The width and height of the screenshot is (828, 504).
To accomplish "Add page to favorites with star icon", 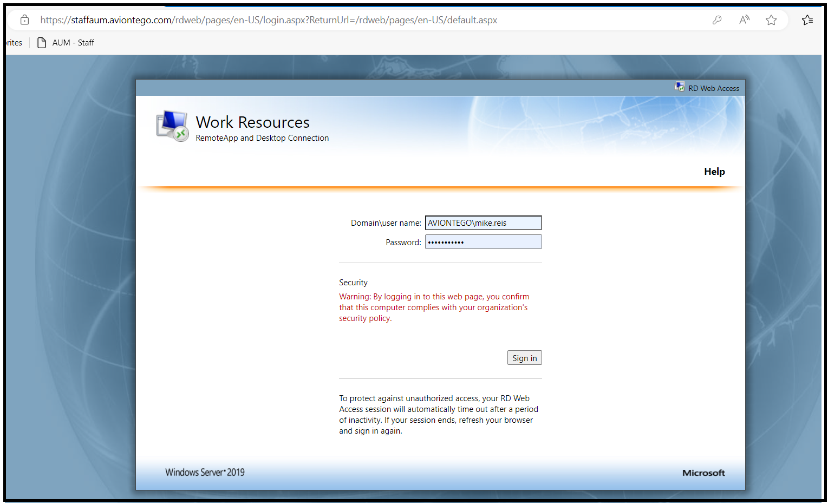I will pyautogui.click(x=771, y=20).
